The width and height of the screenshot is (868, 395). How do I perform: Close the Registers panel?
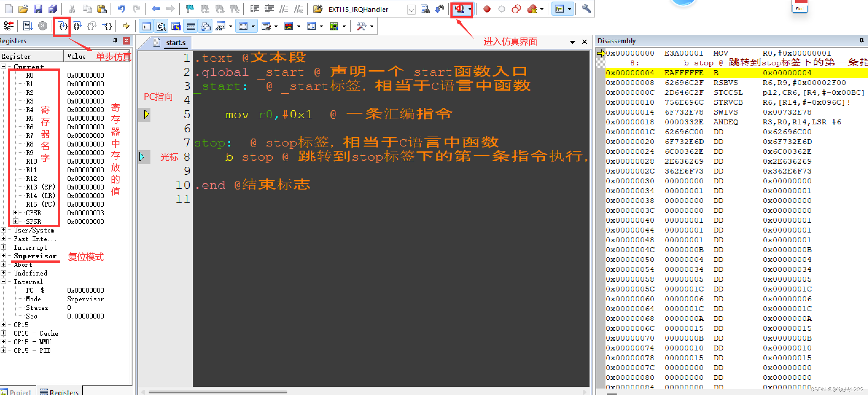pyautogui.click(x=127, y=41)
